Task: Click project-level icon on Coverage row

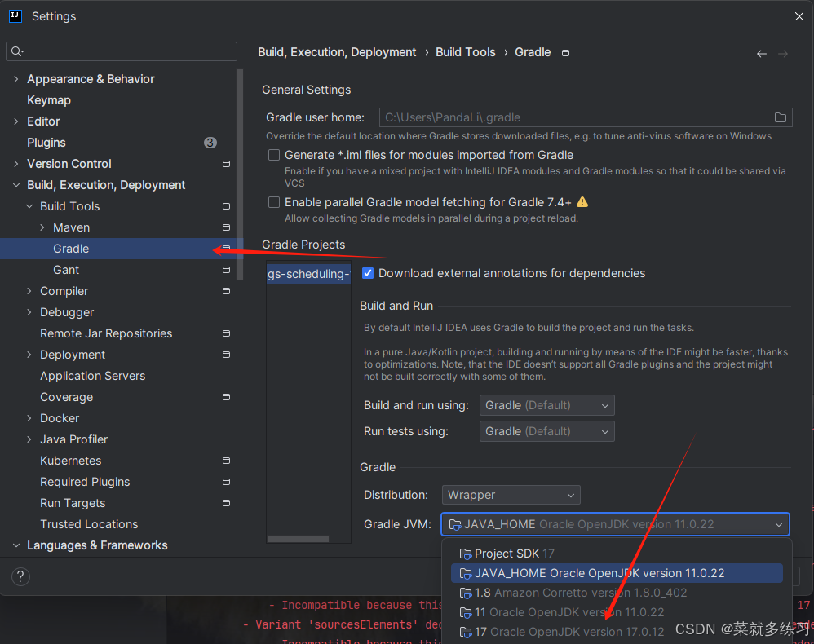Action: coord(227,397)
